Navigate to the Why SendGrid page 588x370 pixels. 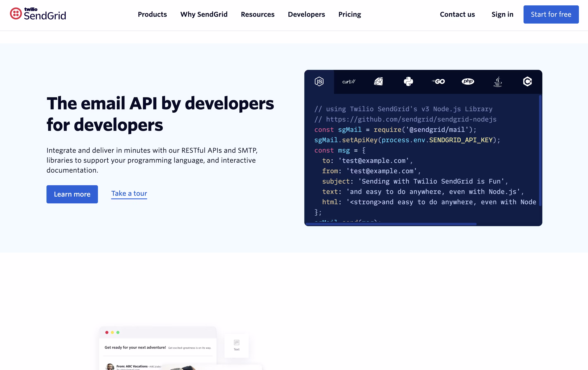pyautogui.click(x=204, y=14)
